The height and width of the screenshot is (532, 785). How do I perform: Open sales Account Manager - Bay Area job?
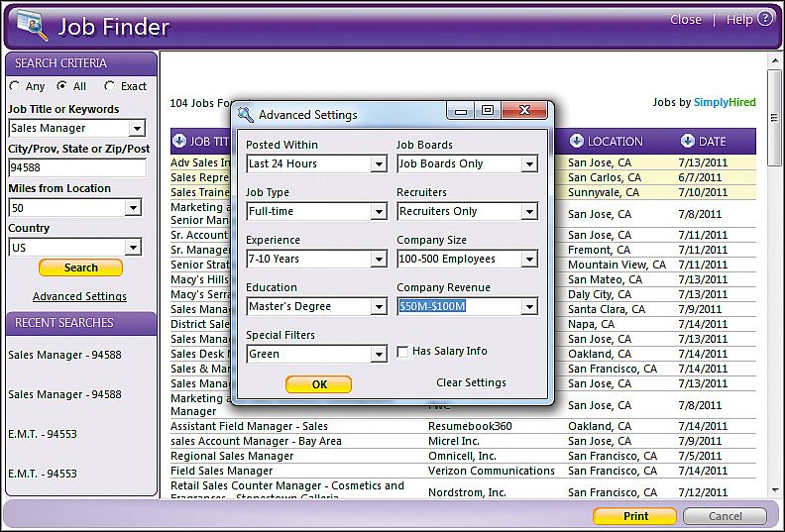pyautogui.click(x=256, y=442)
